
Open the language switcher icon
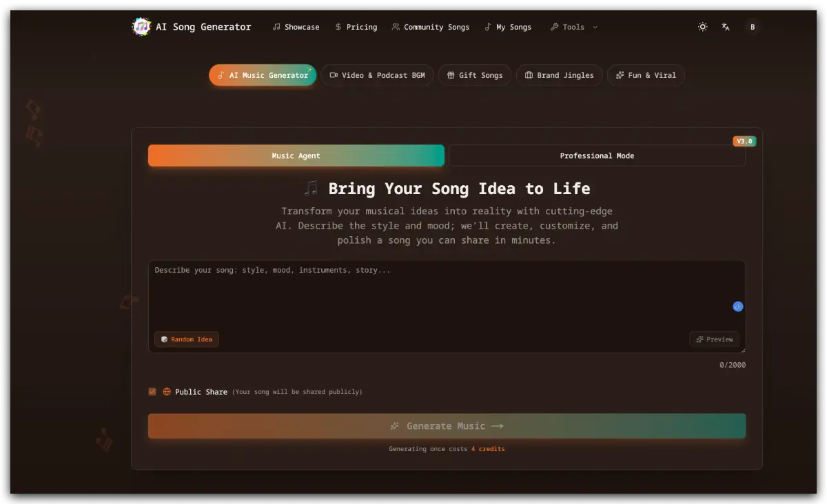coord(725,27)
